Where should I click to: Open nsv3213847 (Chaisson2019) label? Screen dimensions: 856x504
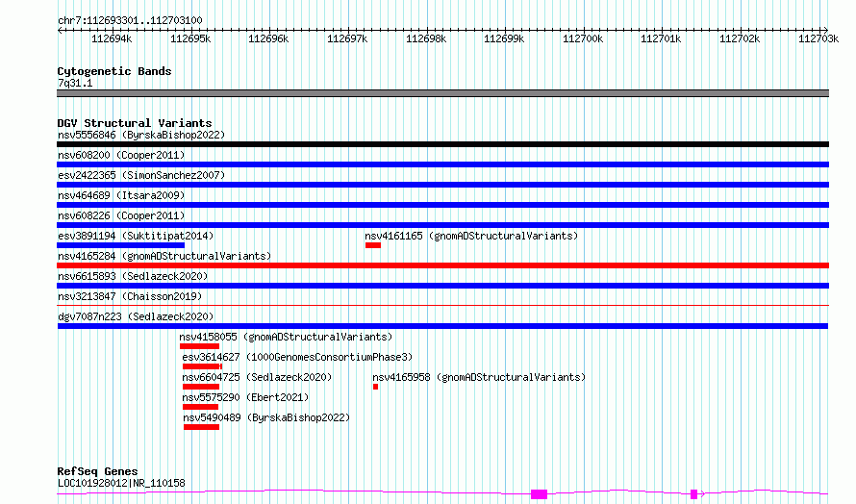point(130,296)
